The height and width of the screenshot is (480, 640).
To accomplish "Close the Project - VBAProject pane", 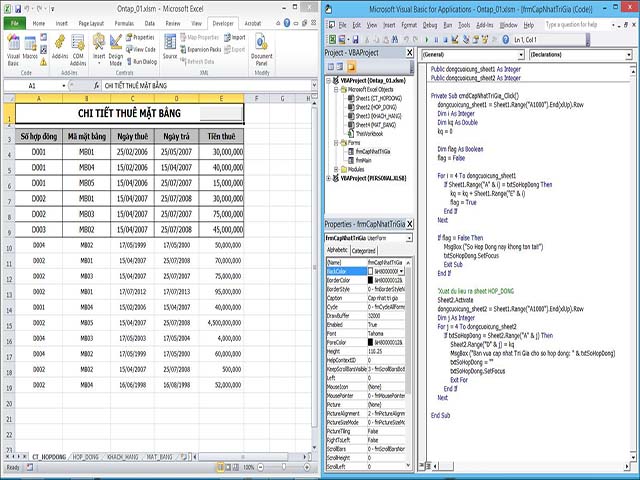I will click(410, 53).
